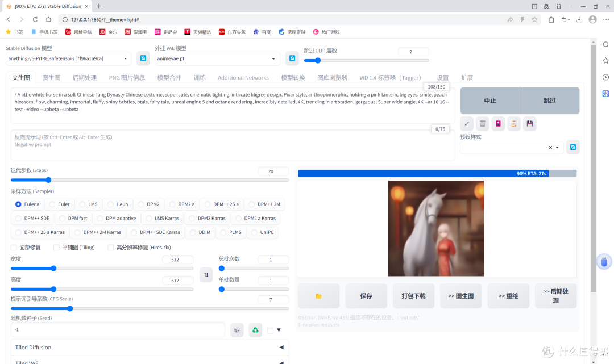Click the clipboard styles icon

pyautogui.click(x=514, y=124)
